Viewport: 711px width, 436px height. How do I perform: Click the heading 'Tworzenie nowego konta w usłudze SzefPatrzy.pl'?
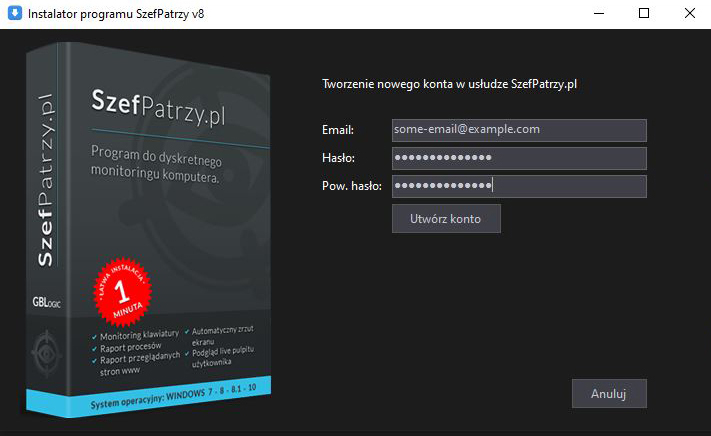click(449, 84)
